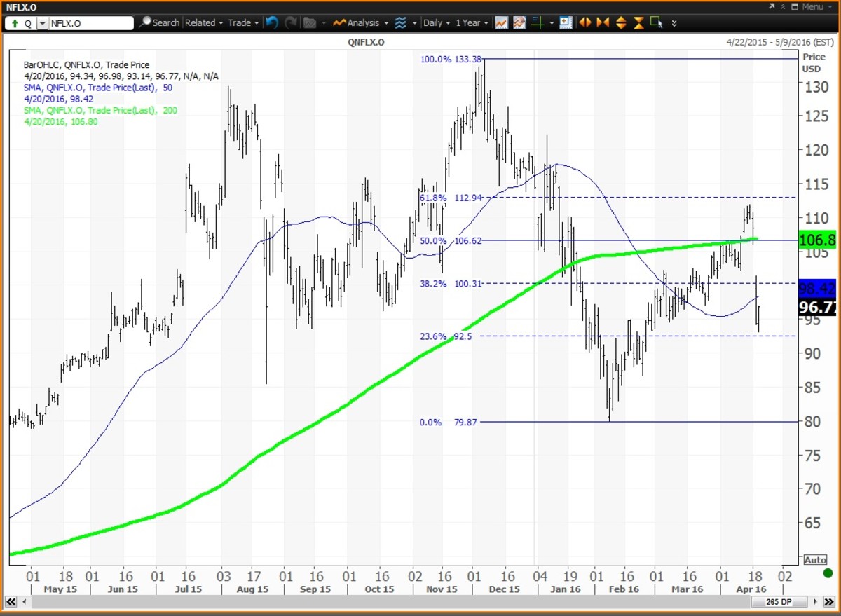Click the horizontal expand orange arrows icon
The width and height of the screenshot is (841, 616).
pyautogui.click(x=584, y=22)
